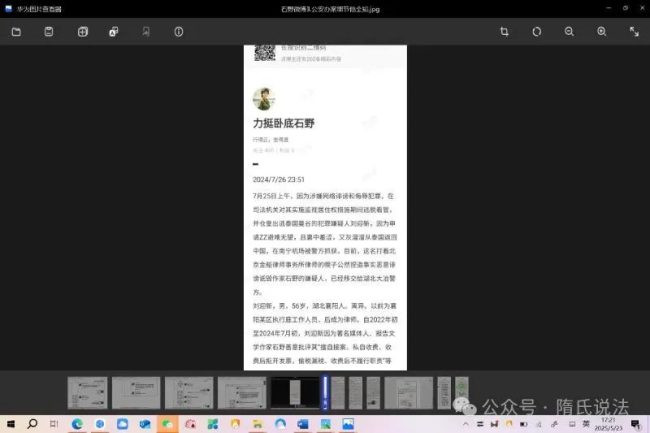Image resolution: width=650 pixels, height=433 pixels.
Task: Click the bookmark-shaped toolbar icon
Action: tap(146, 32)
